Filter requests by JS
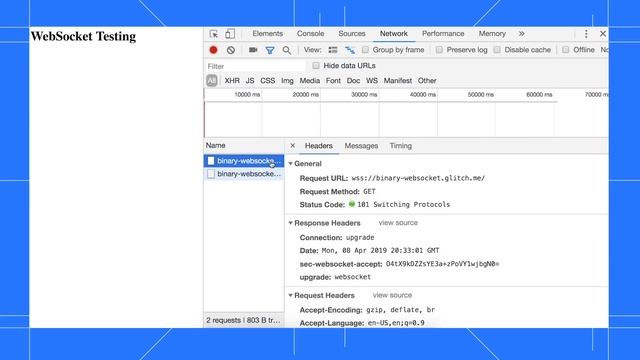 pyautogui.click(x=250, y=81)
